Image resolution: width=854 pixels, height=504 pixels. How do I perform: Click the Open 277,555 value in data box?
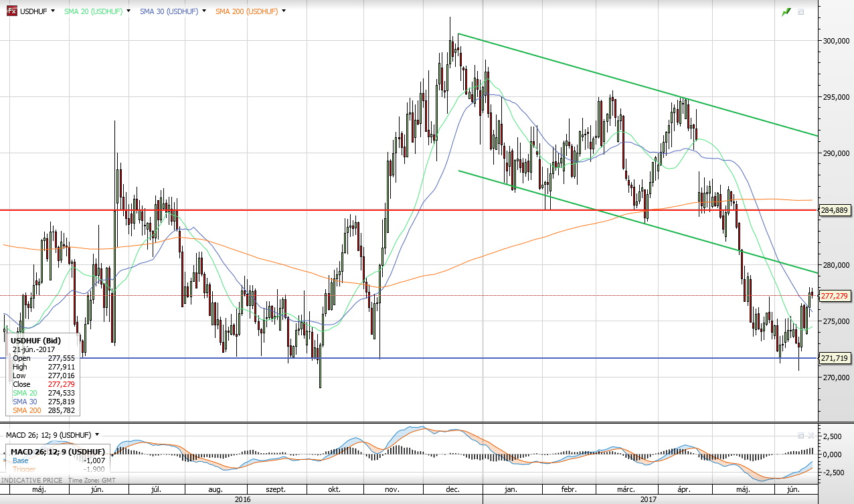click(61, 358)
